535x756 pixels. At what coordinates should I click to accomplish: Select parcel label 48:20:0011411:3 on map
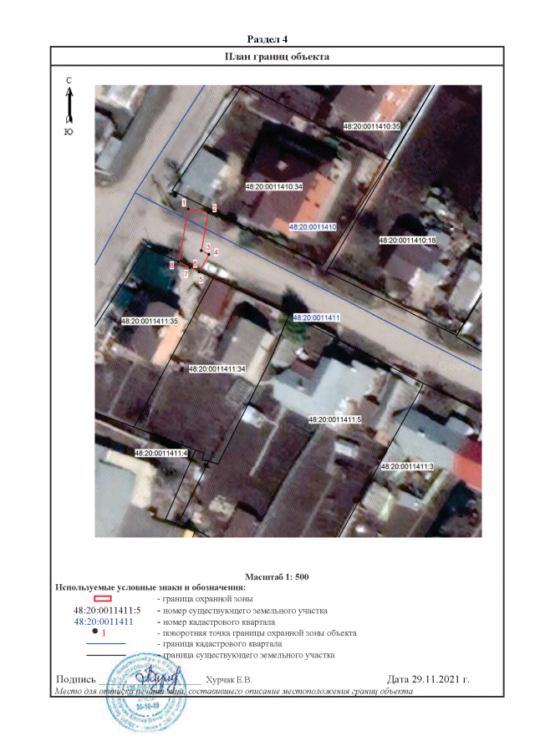406,467
